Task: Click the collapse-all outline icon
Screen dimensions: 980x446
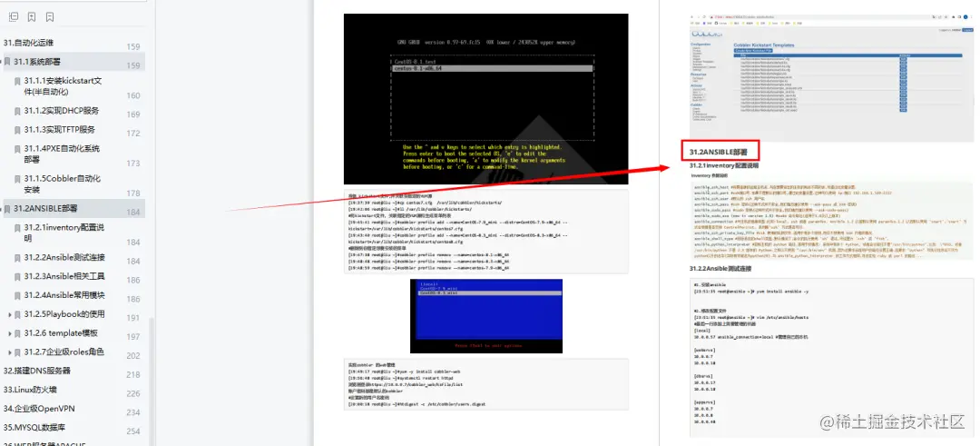Action: (x=14, y=17)
